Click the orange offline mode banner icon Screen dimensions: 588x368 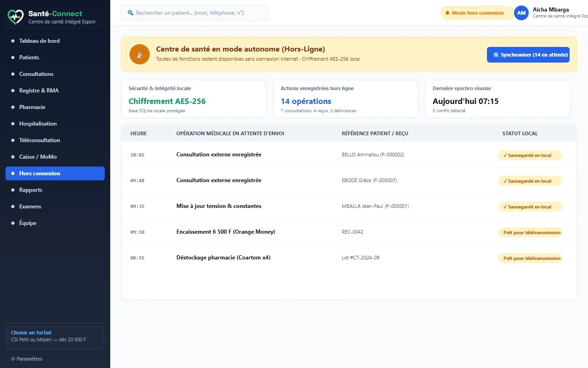pos(140,54)
